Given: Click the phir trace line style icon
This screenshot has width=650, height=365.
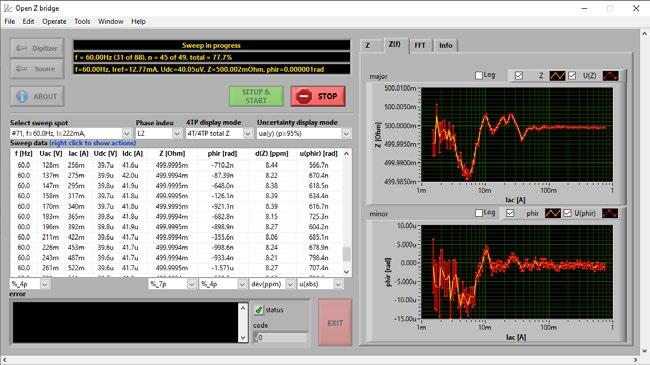Looking at the screenshot, I should [x=553, y=213].
